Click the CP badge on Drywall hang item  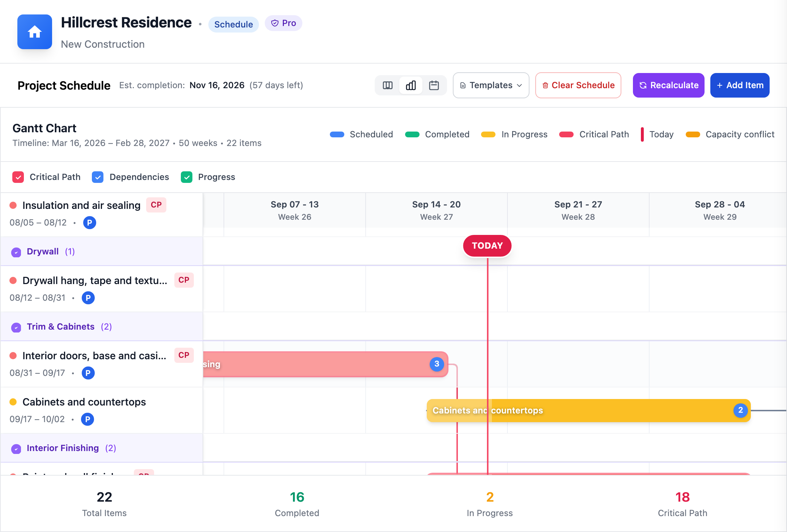point(184,280)
